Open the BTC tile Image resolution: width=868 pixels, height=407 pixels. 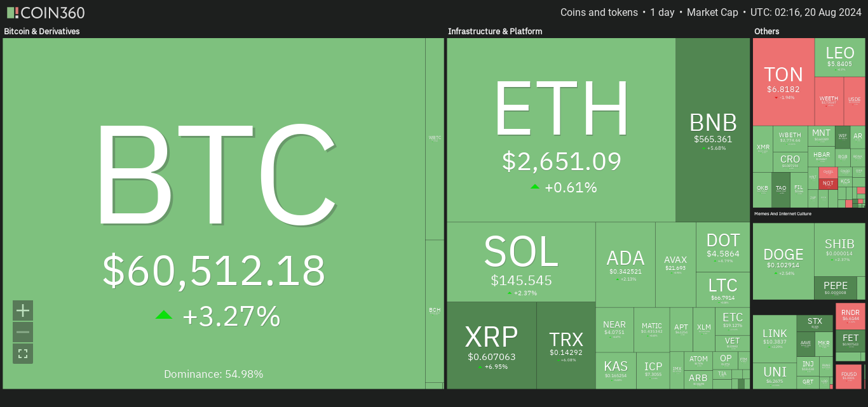214,213
